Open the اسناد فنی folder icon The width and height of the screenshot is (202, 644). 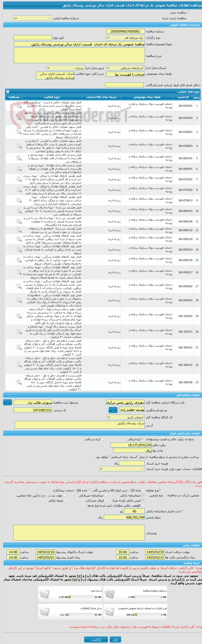45,594
